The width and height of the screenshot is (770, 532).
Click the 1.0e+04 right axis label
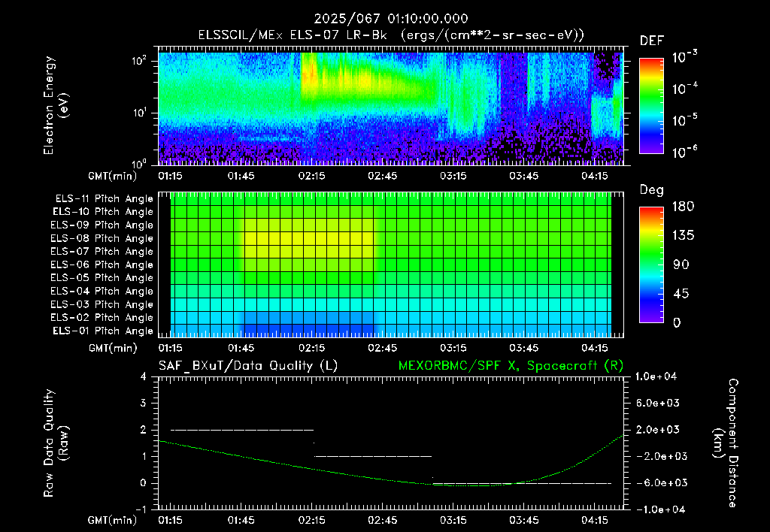tap(656, 376)
